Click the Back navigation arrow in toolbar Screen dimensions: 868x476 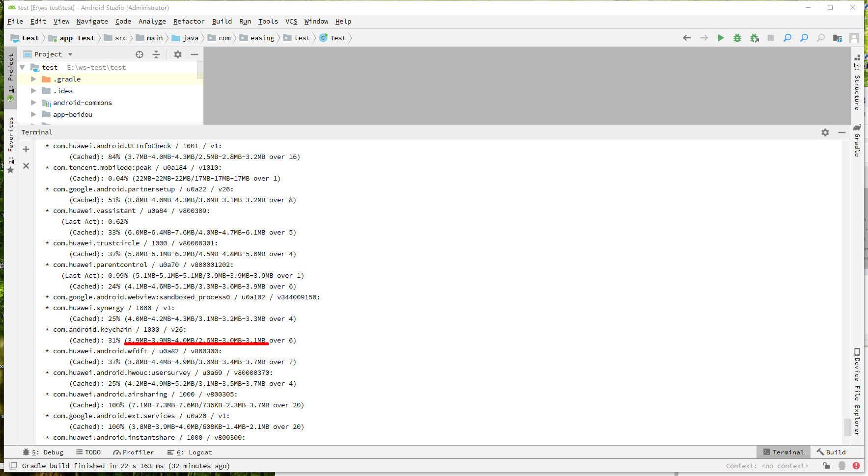(x=687, y=38)
